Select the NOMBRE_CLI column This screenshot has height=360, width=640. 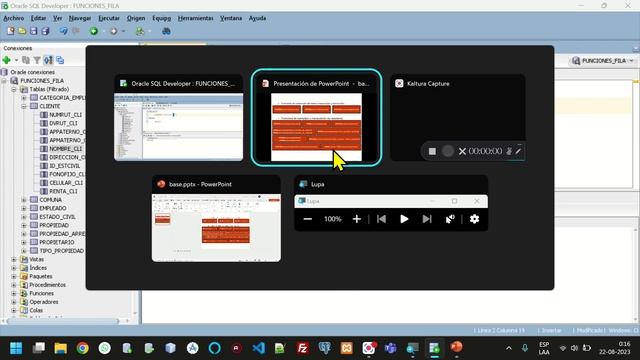(65, 149)
